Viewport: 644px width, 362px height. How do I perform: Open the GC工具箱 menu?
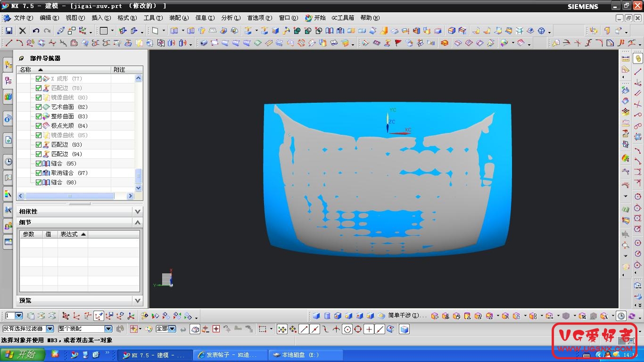(343, 18)
